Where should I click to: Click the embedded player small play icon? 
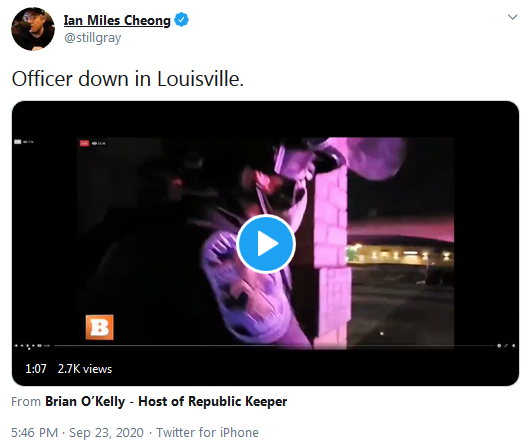point(28,346)
